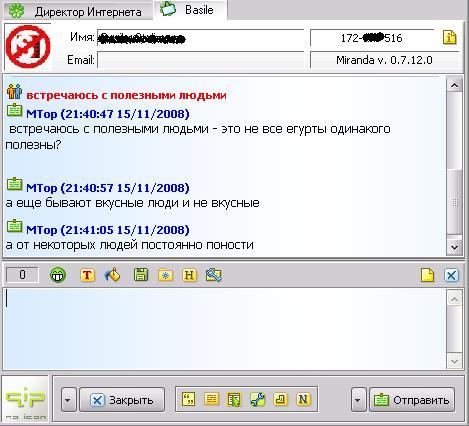Click the Закрыть button
Screen dimensions: 469x426
coord(122,400)
